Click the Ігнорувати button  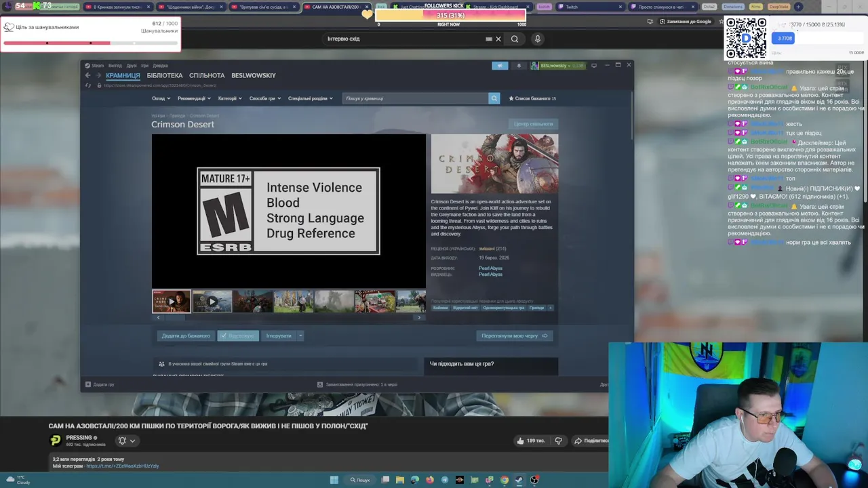point(279,335)
